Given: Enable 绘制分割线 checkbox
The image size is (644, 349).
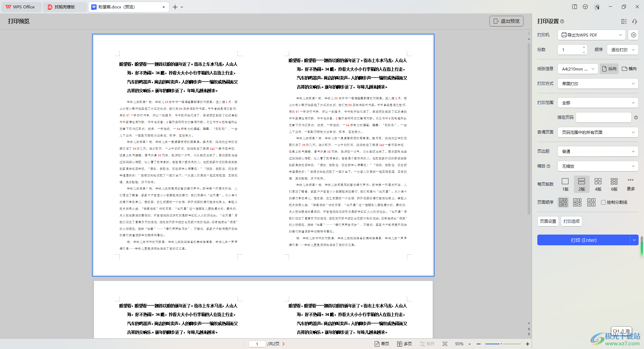Looking at the screenshot, I should pos(603,202).
